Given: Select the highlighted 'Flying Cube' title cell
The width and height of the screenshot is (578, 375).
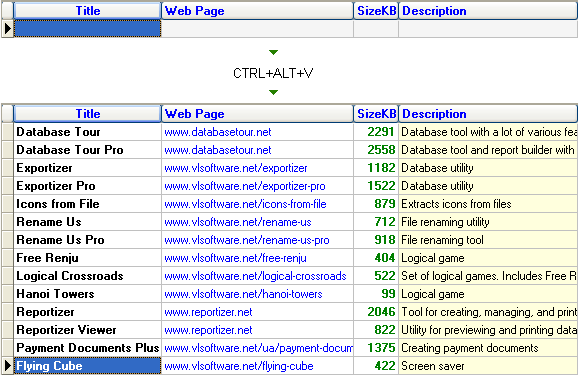Looking at the screenshot, I should [x=87, y=366].
